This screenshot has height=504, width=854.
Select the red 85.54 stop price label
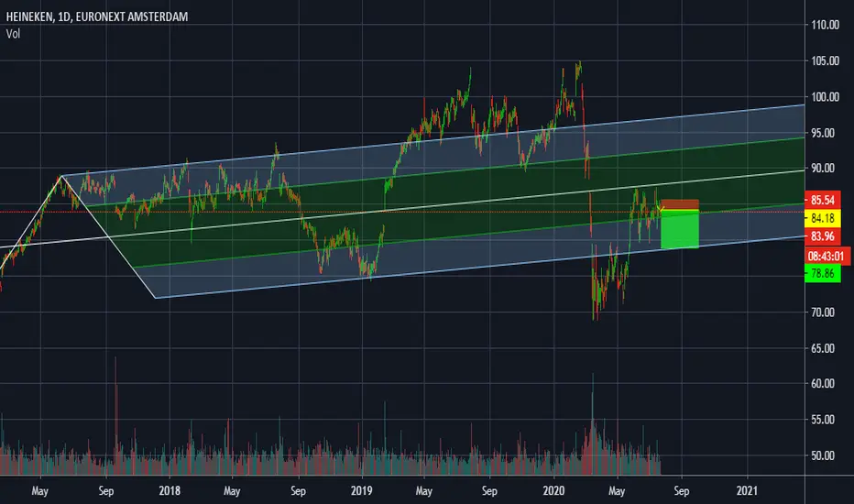(823, 200)
